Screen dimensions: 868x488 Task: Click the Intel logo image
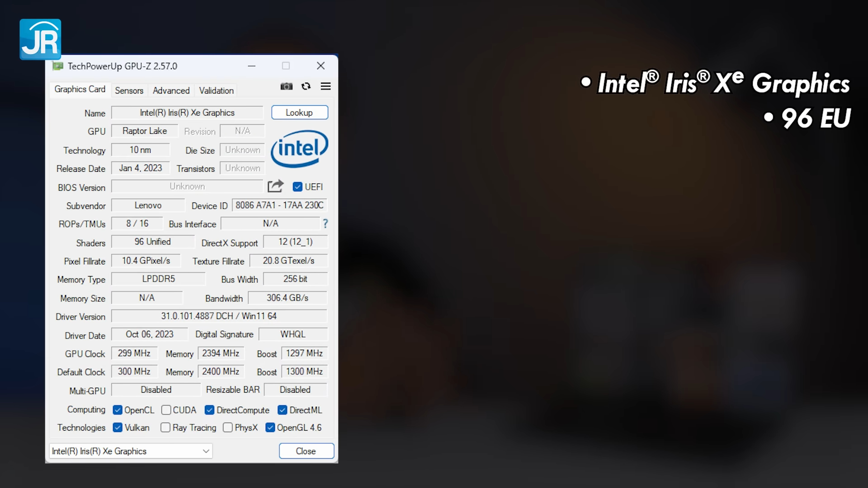point(299,149)
